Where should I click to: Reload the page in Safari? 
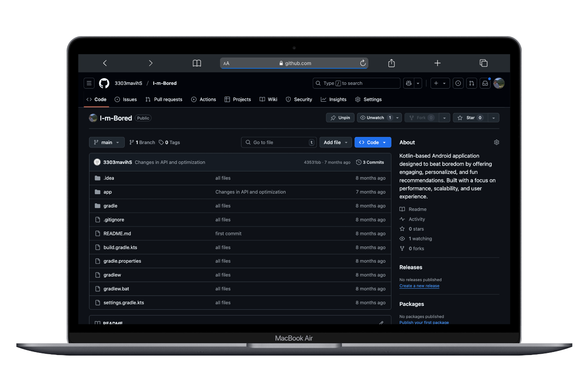(363, 63)
